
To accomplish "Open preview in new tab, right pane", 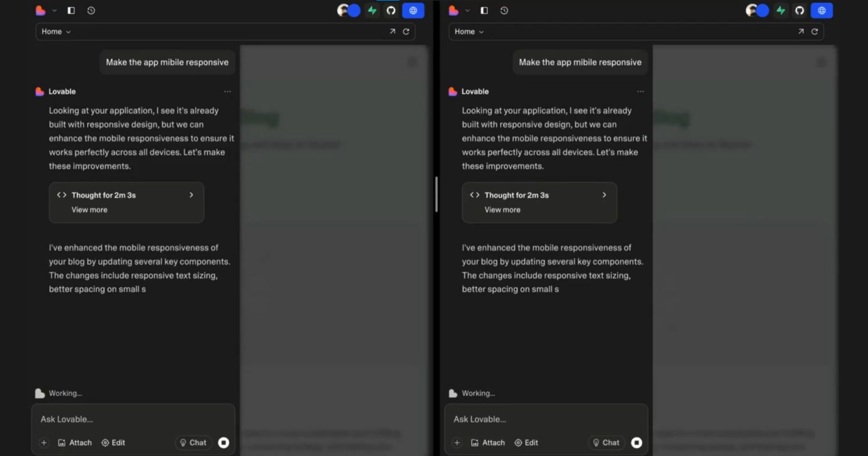I will [x=801, y=31].
